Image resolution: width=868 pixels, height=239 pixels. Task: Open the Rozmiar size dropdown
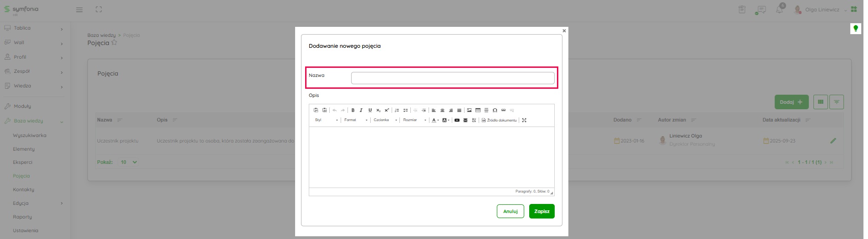coord(414,120)
